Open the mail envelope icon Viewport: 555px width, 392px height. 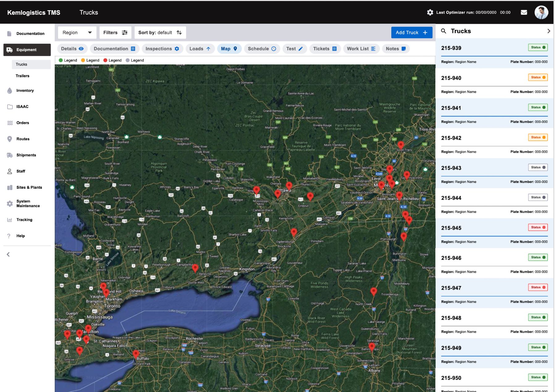coord(524,12)
